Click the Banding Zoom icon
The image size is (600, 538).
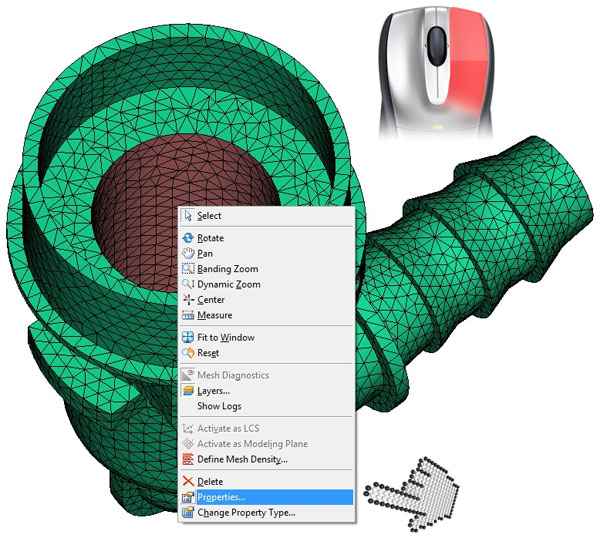tap(188, 269)
